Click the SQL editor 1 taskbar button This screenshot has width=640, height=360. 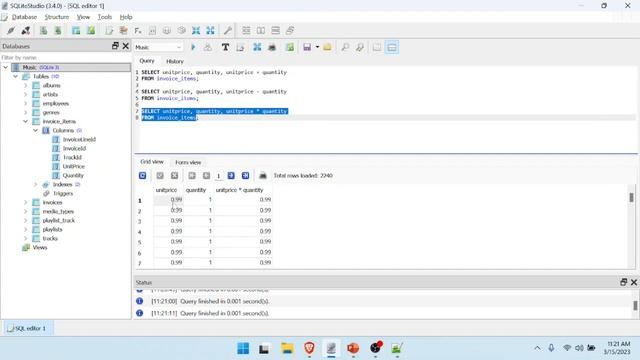tap(29, 328)
